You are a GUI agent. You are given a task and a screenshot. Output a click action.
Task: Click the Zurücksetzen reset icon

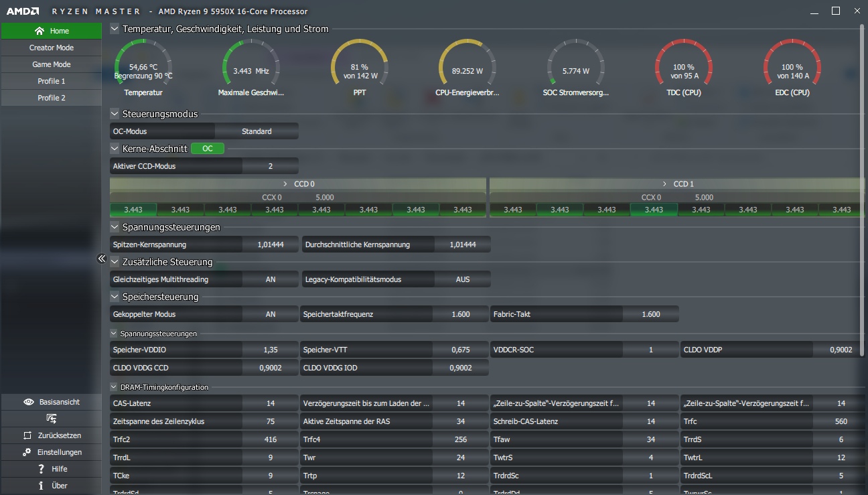(27, 435)
